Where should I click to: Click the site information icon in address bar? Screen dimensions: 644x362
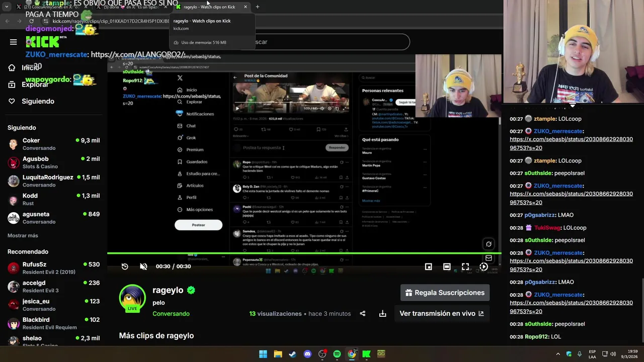pyautogui.click(x=46, y=21)
